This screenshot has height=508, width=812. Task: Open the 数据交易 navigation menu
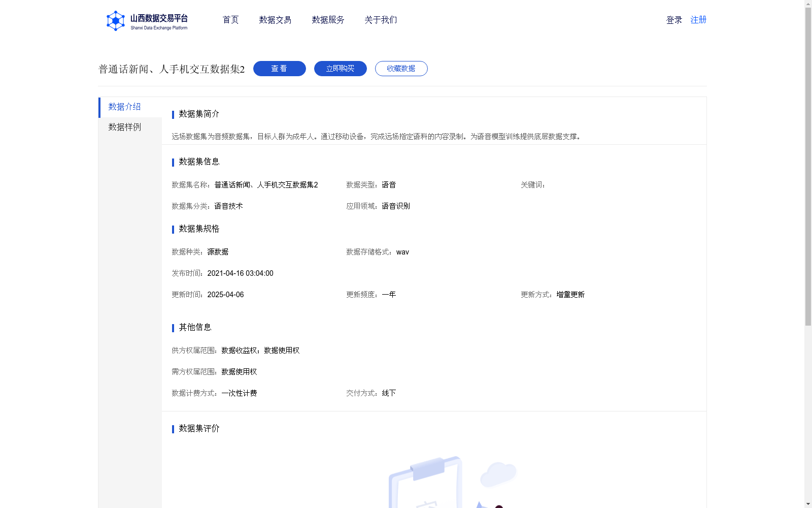275,20
